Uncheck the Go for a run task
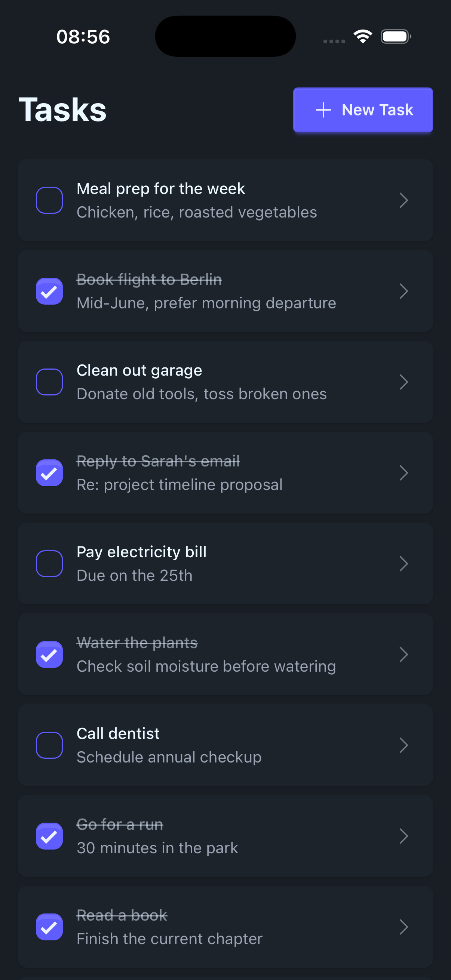 point(49,836)
